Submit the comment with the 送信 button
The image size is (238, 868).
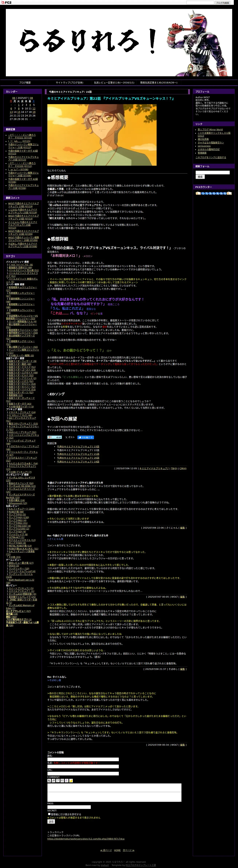(51, 822)
